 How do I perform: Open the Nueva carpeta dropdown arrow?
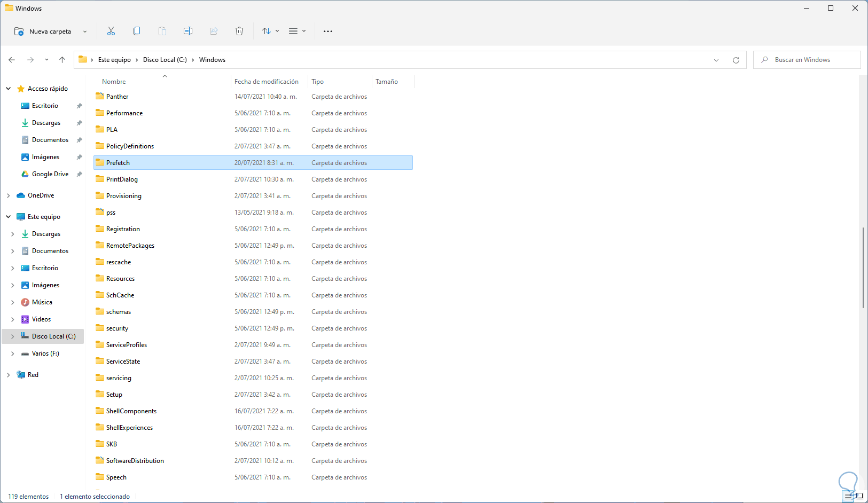85,32
